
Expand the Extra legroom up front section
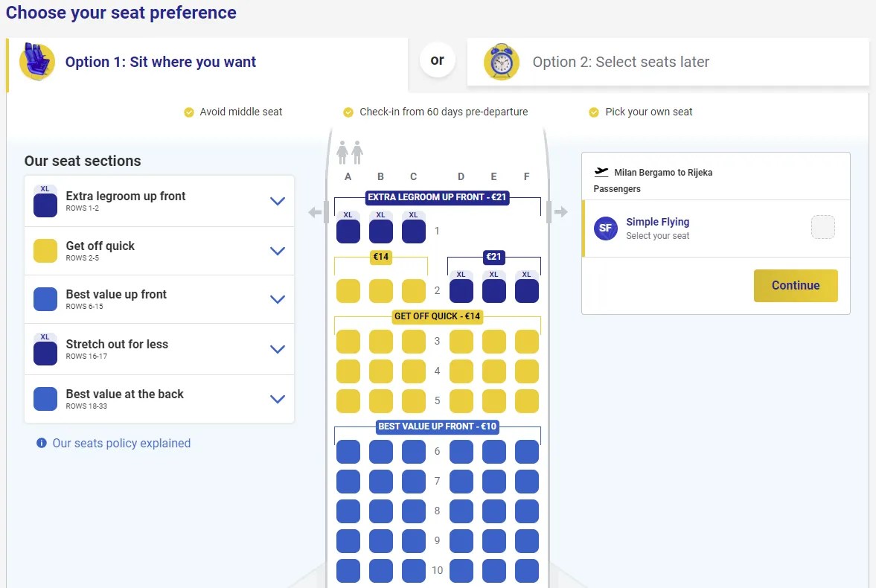[x=278, y=201]
